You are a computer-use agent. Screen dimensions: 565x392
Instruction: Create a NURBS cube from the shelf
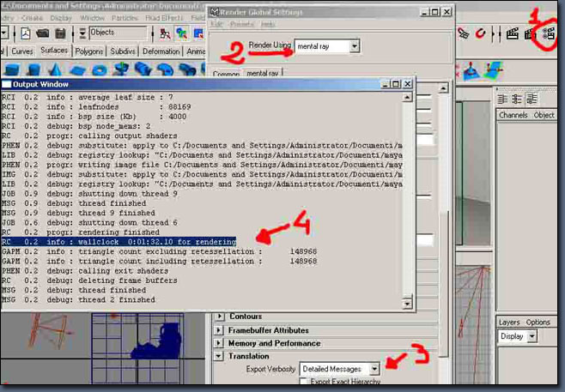click(x=12, y=69)
